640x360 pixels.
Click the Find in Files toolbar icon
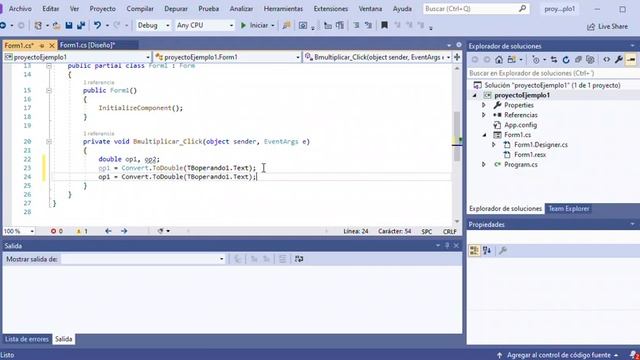click(x=287, y=25)
